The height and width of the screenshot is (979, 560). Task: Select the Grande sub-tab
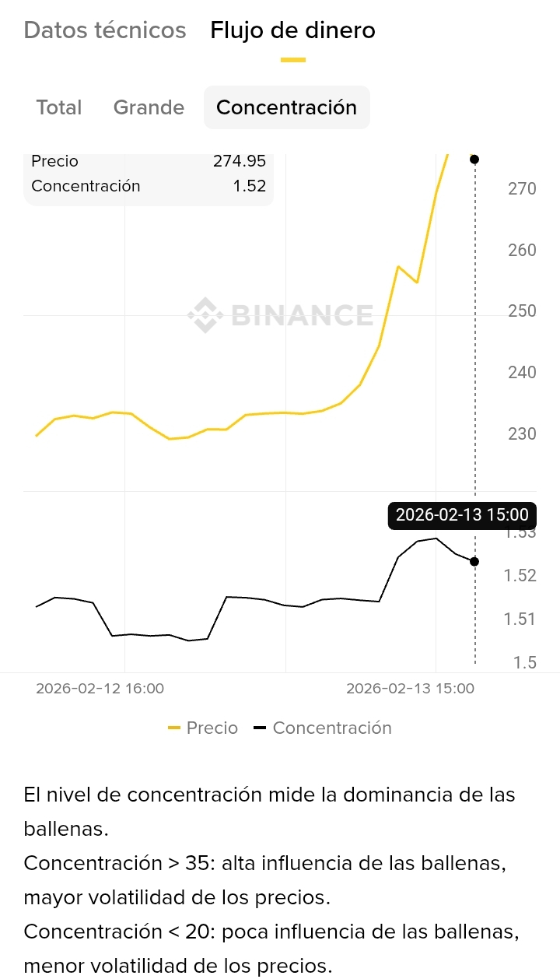[149, 107]
